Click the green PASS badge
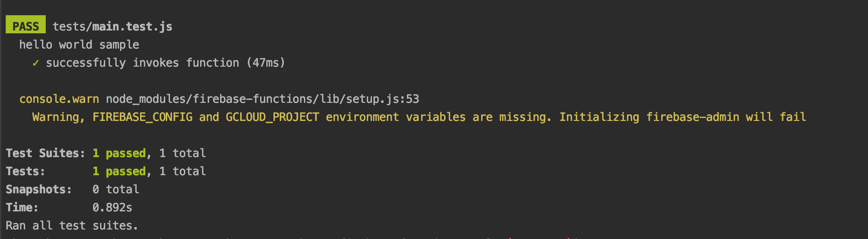This screenshot has width=868, height=239. click(26, 25)
